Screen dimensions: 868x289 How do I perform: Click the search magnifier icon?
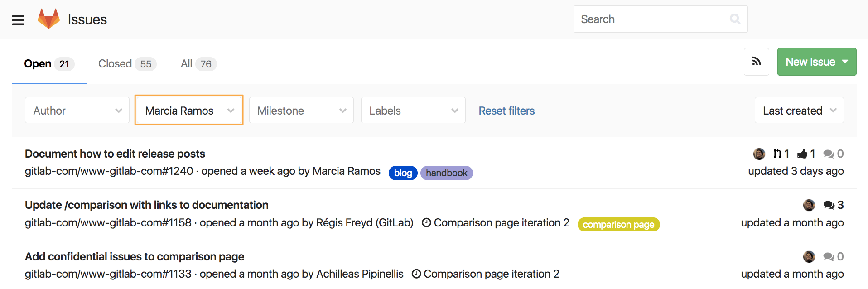(x=735, y=19)
